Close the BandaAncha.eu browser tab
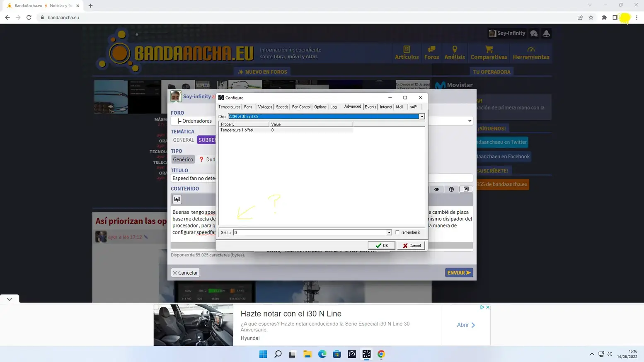 pyautogui.click(x=78, y=6)
